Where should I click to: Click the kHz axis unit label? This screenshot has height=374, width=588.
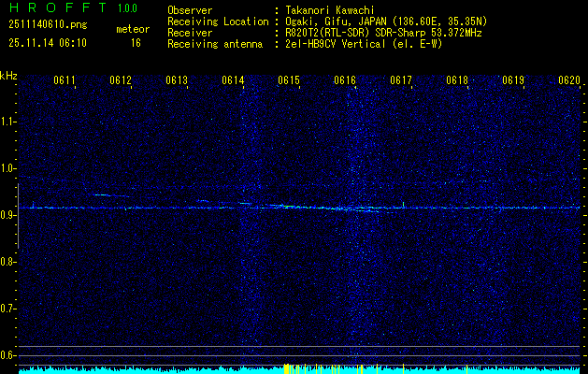pyautogui.click(x=8, y=76)
